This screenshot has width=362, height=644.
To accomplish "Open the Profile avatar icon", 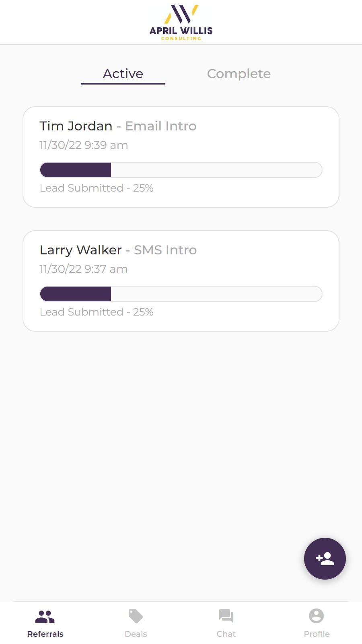I will point(317,616).
